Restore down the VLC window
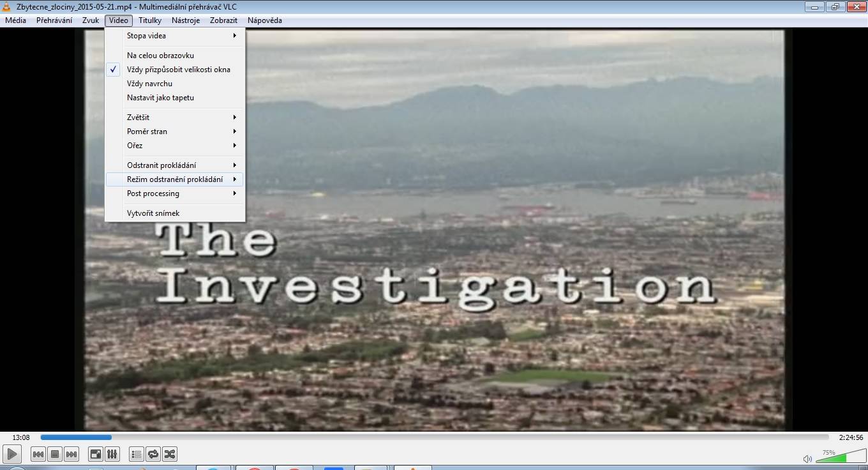 click(x=835, y=6)
